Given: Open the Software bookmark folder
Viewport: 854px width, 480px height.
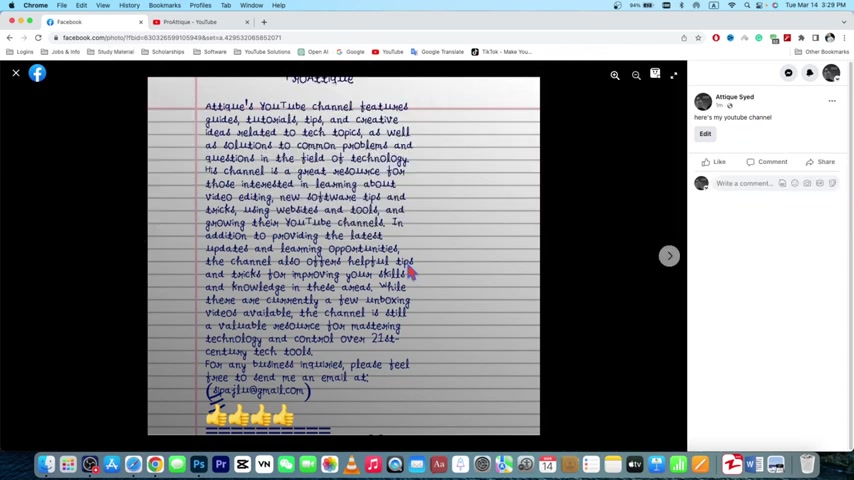Looking at the screenshot, I should tap(210, 52).
